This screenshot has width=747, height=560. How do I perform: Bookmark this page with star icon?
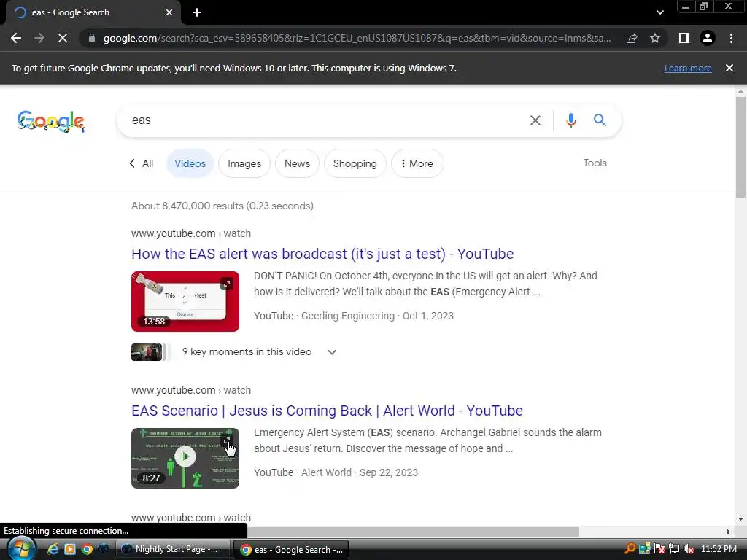point(655,38)
